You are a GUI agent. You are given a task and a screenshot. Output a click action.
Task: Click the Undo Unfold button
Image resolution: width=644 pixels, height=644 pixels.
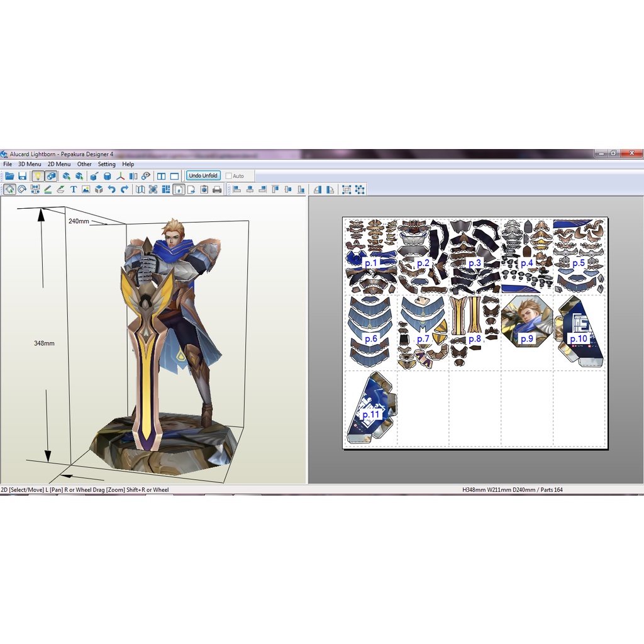point(203,175)
